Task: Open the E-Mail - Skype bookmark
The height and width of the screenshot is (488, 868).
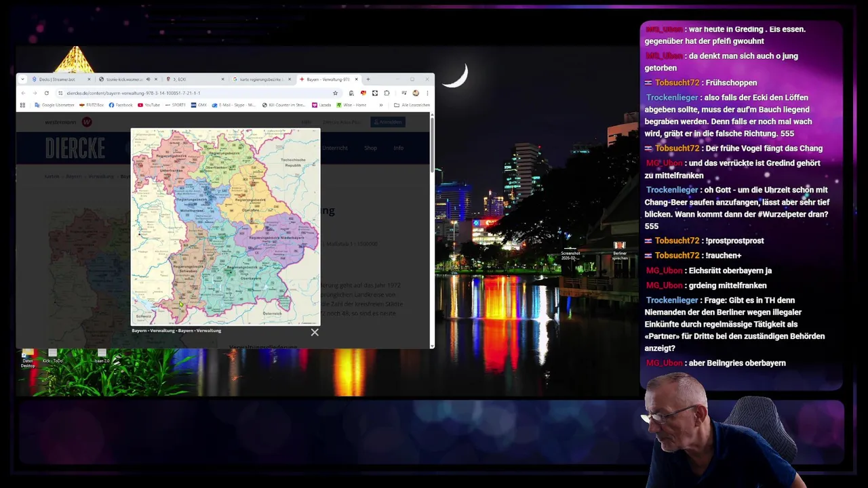Action: pyautogui.click(x=234, y=105)
